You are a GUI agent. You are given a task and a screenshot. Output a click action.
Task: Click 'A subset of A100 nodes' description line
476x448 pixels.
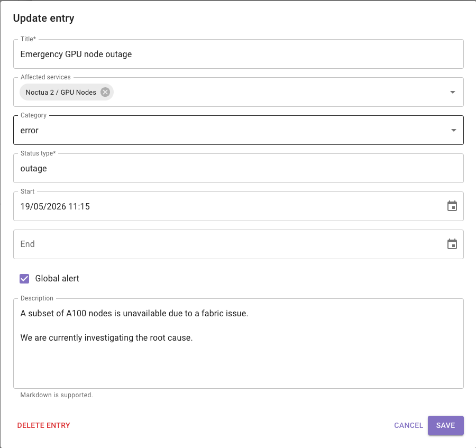(134, 313)
